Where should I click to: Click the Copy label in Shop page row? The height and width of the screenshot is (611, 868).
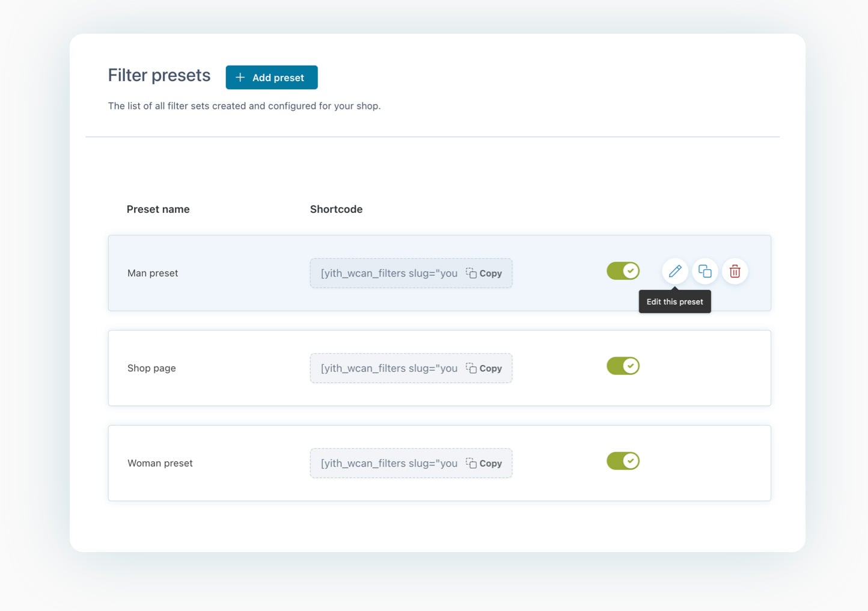click(491, 368)
